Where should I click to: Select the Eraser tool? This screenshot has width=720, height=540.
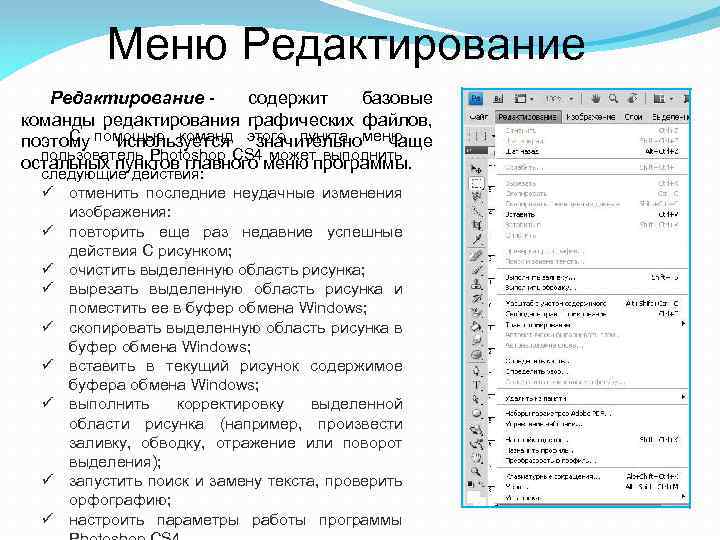(x=477, y=312)
